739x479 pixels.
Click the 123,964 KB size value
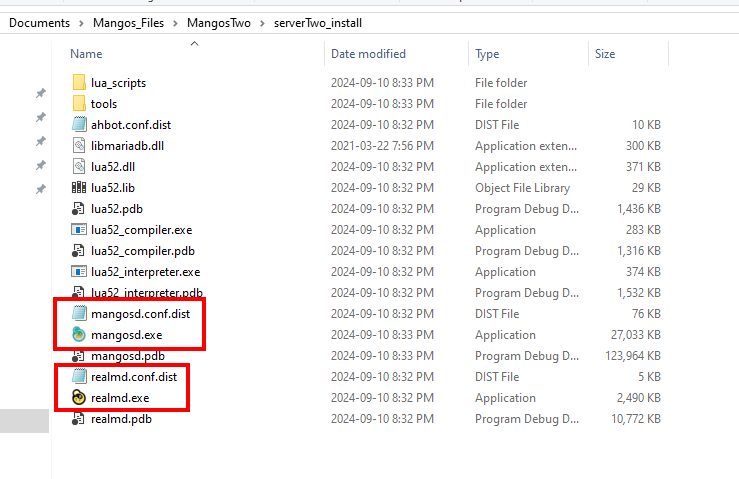click(633, 356)
